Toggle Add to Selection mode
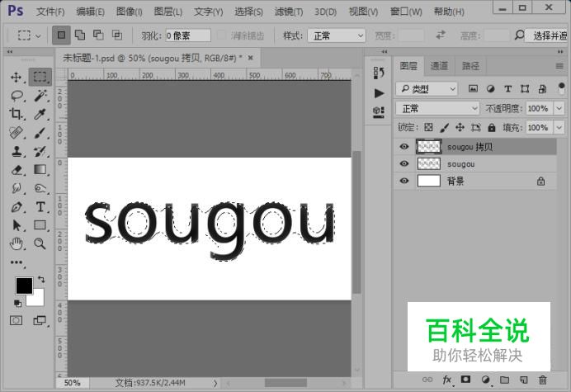 [80, 35]
